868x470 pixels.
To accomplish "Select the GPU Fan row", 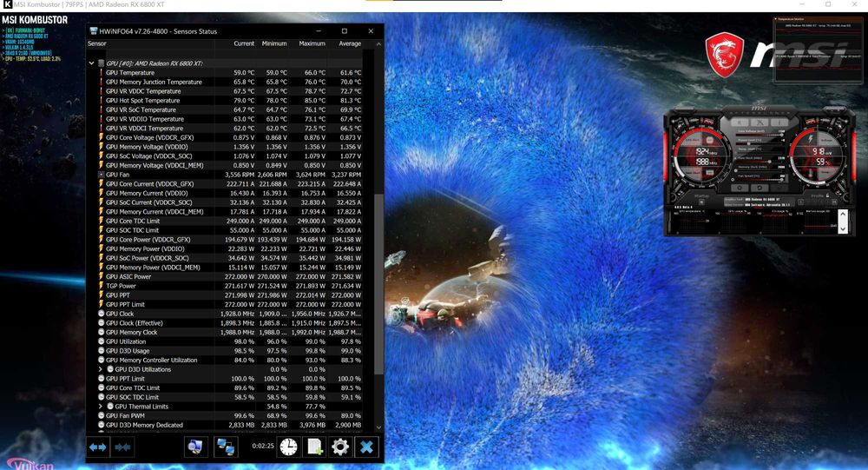I will click(x=230, y=175).
